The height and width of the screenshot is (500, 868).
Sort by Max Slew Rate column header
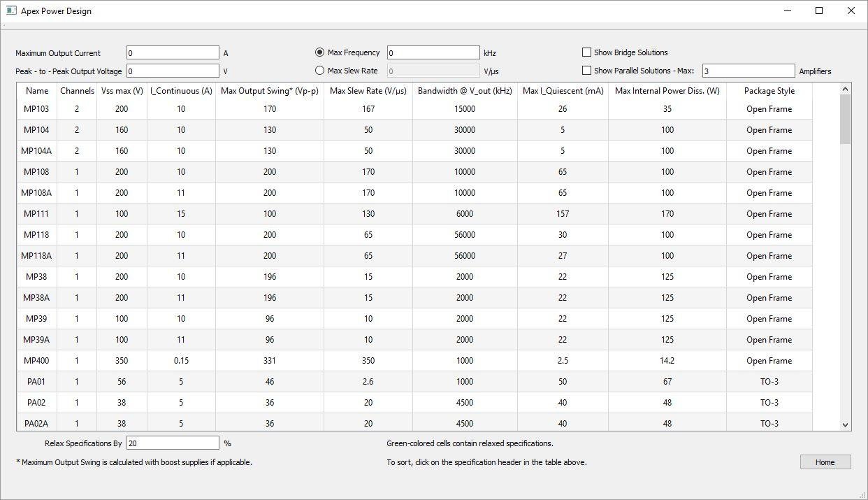[x=368, y=90]
